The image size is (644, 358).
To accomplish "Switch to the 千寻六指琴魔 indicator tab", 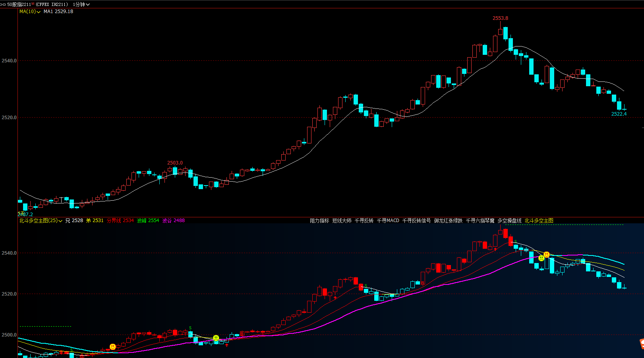I will (x=480, y=221).
